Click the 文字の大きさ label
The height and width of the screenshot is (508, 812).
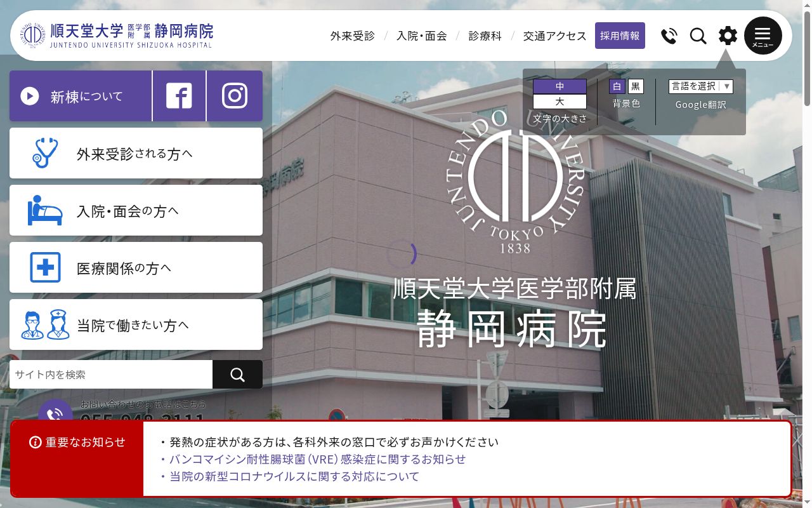coord(560,119)
